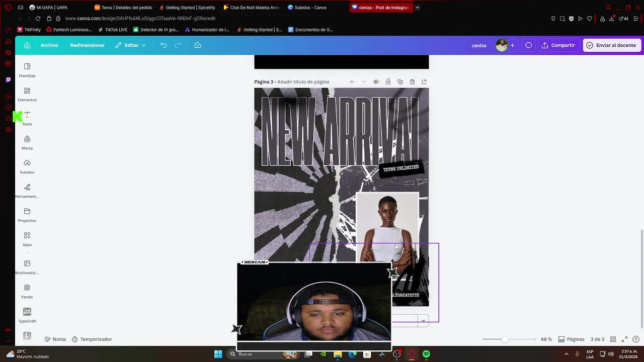Open the TypeCraft app
This screenshot has width=644, height=362.
pyautogui.click(x=27, y=316)
